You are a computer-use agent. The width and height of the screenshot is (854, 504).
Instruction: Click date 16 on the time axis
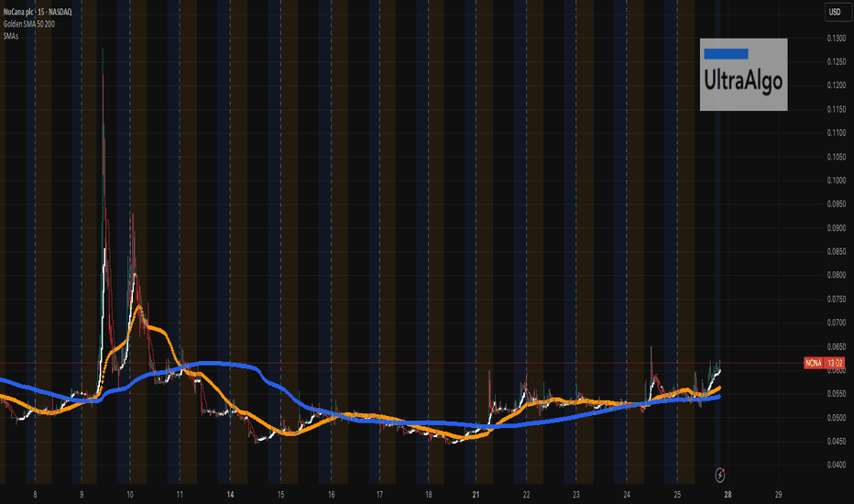coord(331,495)
